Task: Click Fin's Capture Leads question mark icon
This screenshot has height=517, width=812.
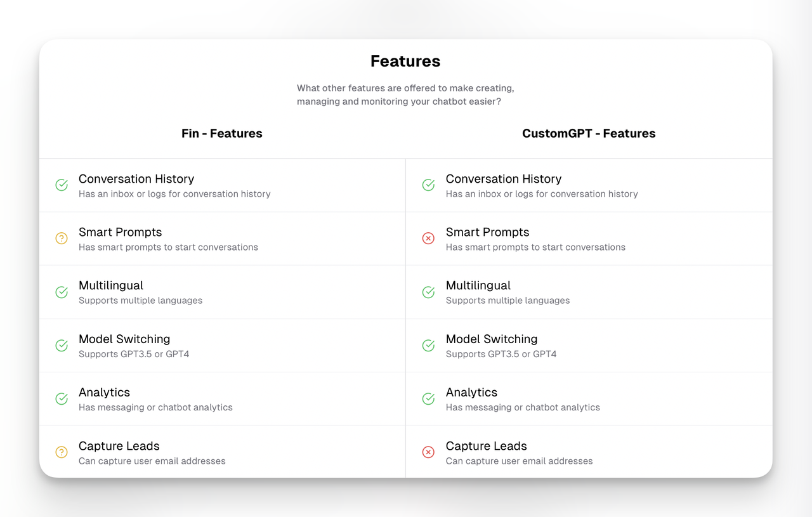Action: point(62,452)
